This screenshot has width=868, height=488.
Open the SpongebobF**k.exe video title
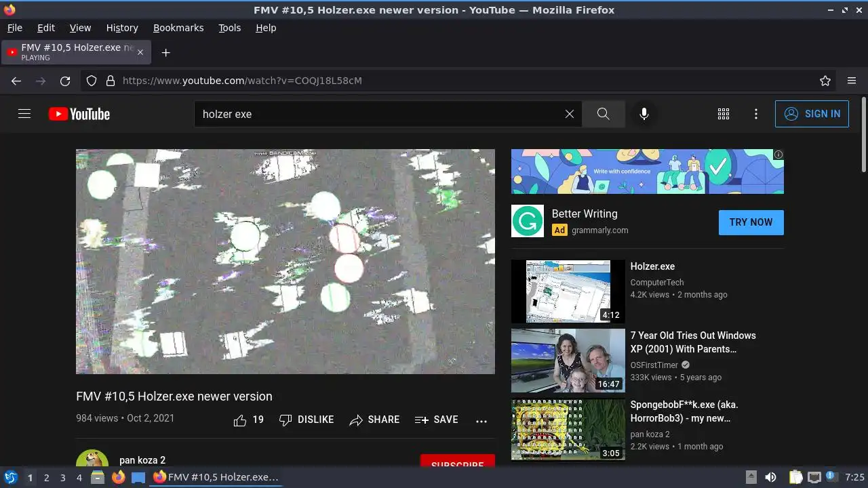pos(684,411)
